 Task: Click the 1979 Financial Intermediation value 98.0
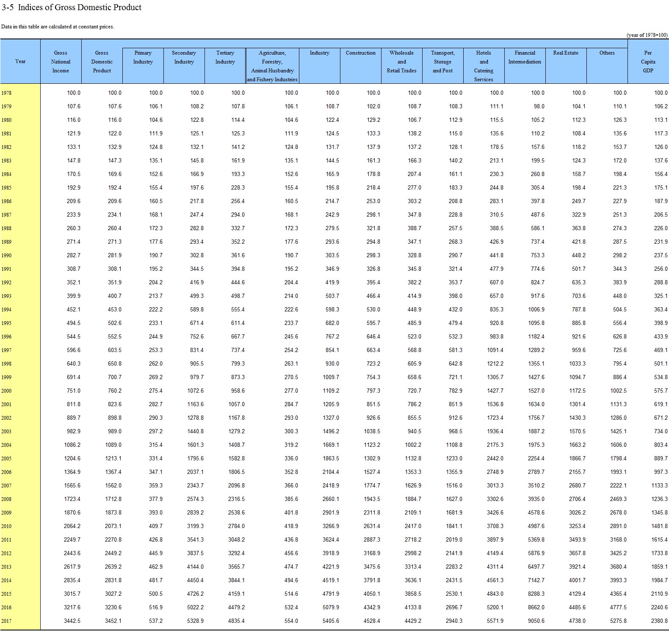coord(539,106)
